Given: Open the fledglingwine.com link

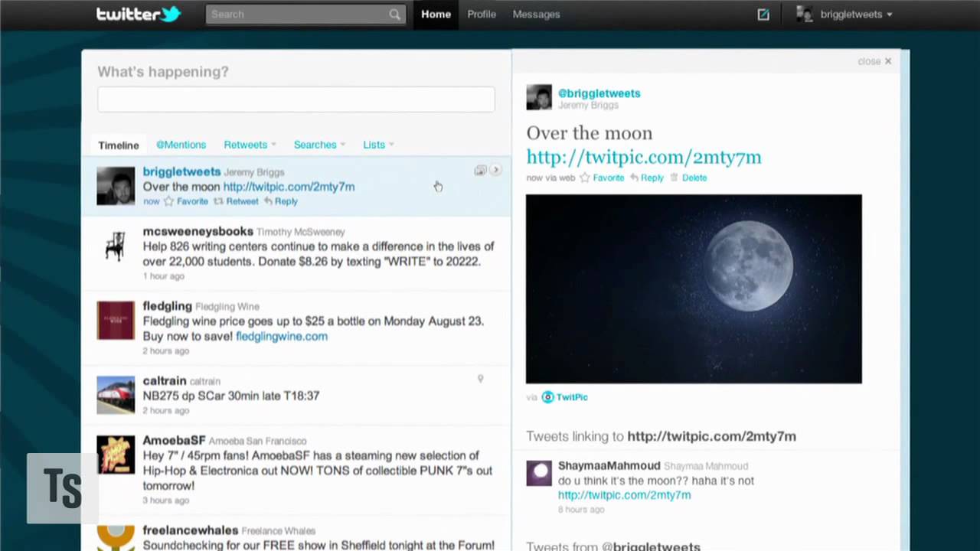Looking at the screenshot, I should pyautogui.click(x=282, y=336).
